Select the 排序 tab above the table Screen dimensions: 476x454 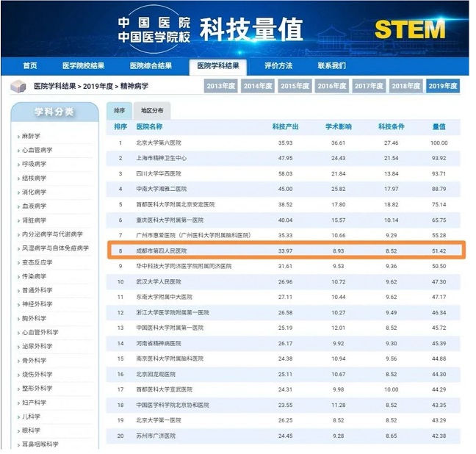119,110
